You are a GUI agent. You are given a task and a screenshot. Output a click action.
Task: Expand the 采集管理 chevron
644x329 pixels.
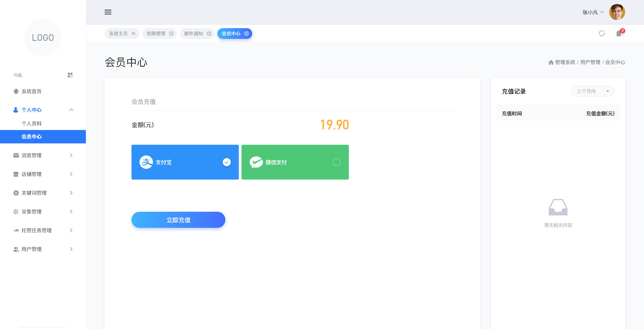[71, 212]
